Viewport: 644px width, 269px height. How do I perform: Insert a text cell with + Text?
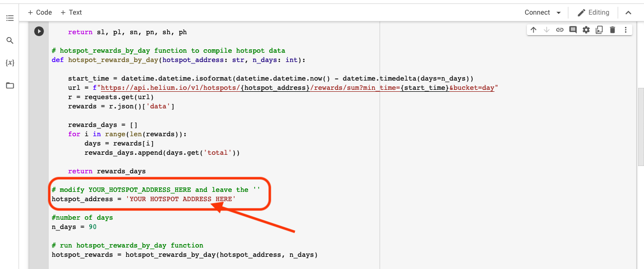[71, 12]
